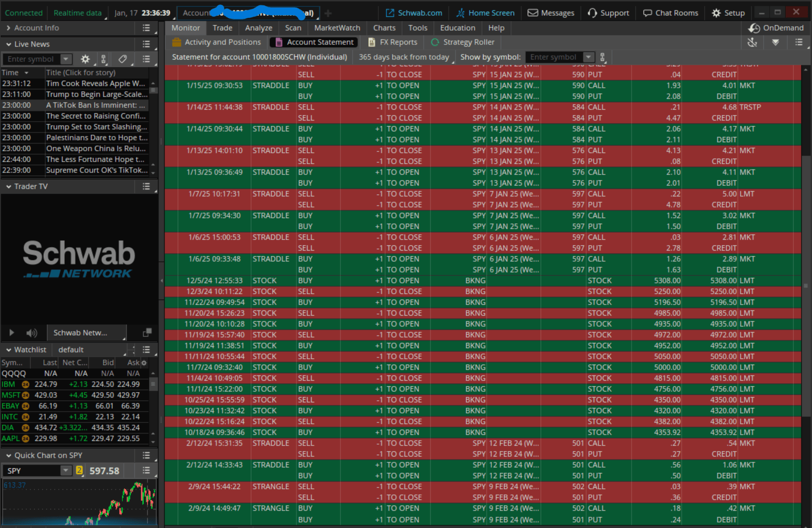Open Live News settings gear
The width and height of the screenshot is (812, 528).
pyautogui.click(x=85, y=59)
